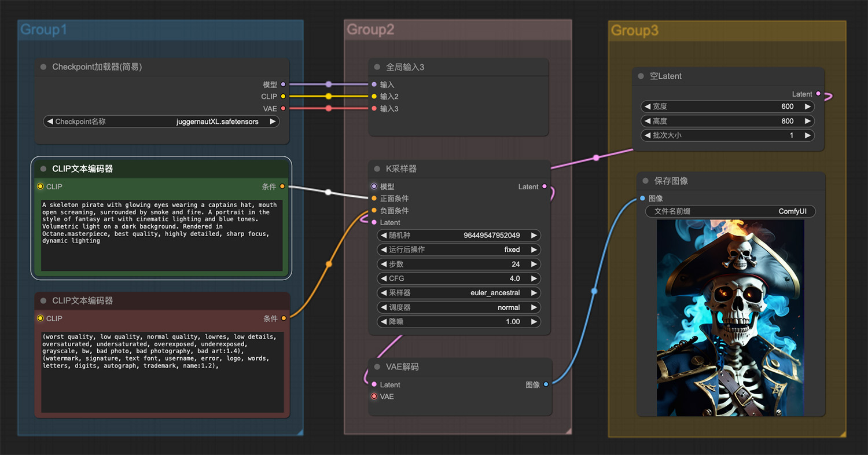868x455 pixels.
Task: Click the collapse dot on the 全局输入3 node
Action: 377,67
